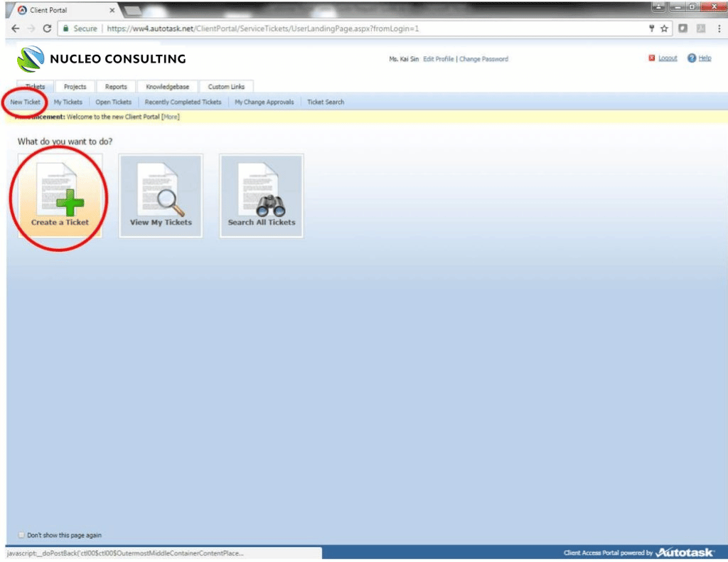This screenshot has height=562, width=728.
Task: Open Recently Completed Tickets
Action: pyautogui.click(x=183, y=102)
